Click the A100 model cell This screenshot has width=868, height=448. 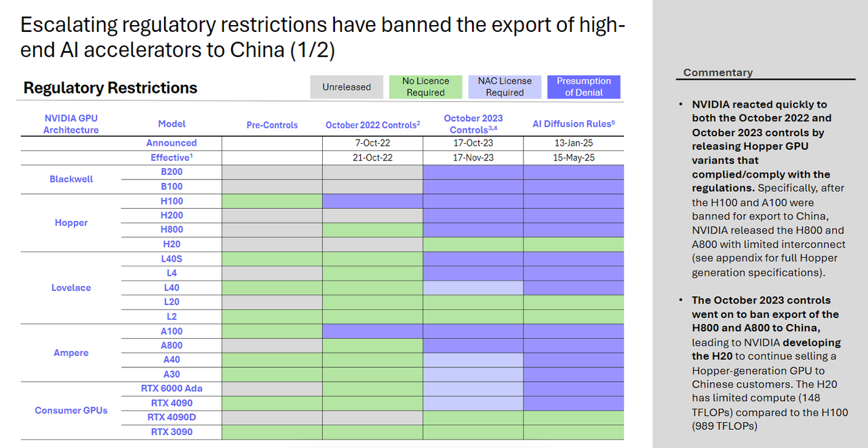click(172, 331)
